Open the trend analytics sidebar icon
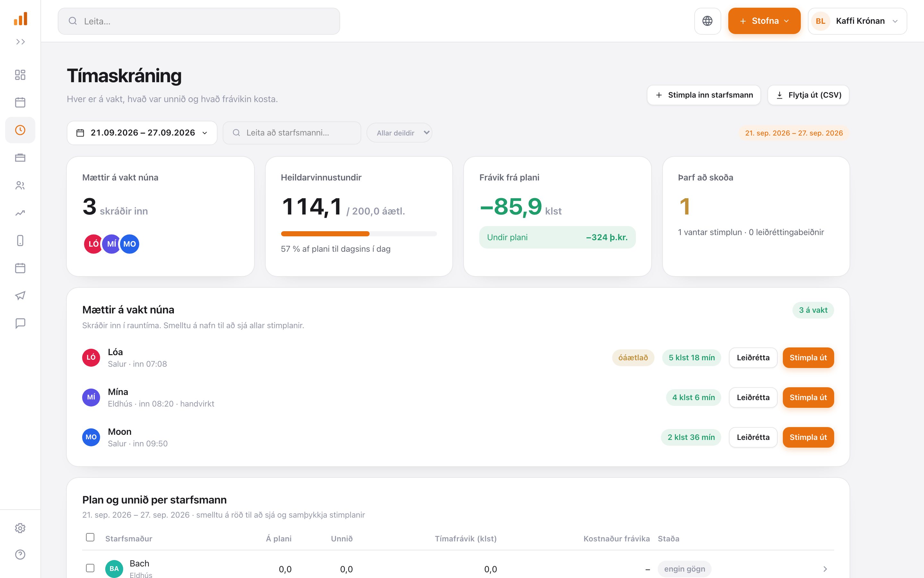The width and height of the screenshot is (924, 578). (x=20, y=213)
